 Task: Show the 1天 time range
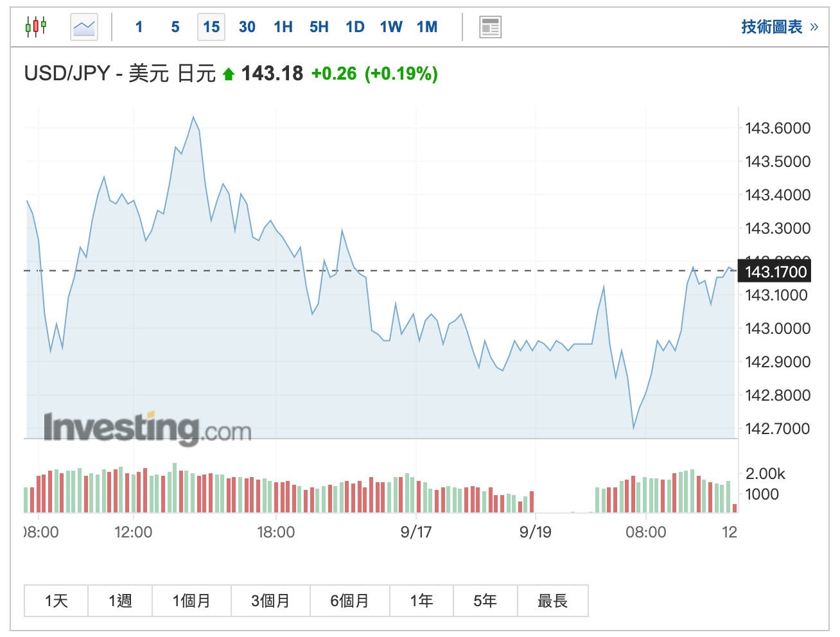[57, 601]
